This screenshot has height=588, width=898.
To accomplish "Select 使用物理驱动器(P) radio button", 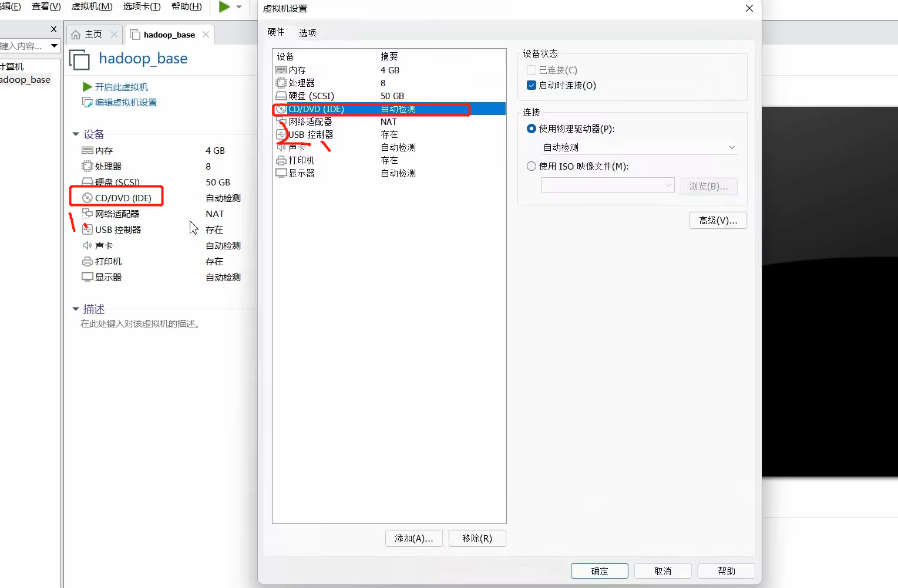I will coord(532,129).
